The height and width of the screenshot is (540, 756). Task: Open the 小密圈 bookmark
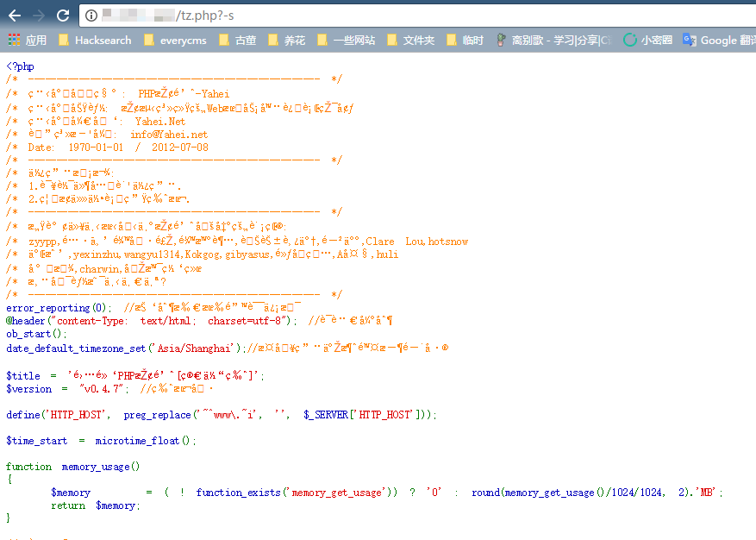point(647,40)
